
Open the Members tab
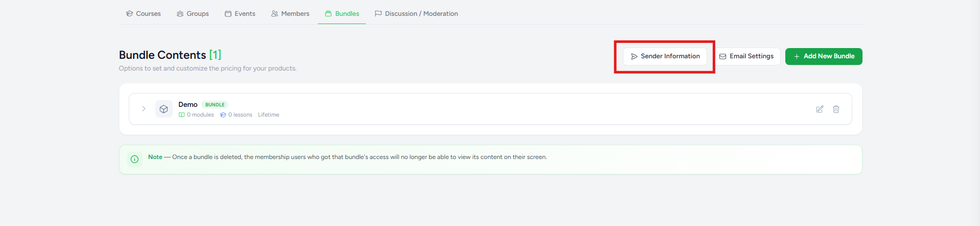(290, 14)
